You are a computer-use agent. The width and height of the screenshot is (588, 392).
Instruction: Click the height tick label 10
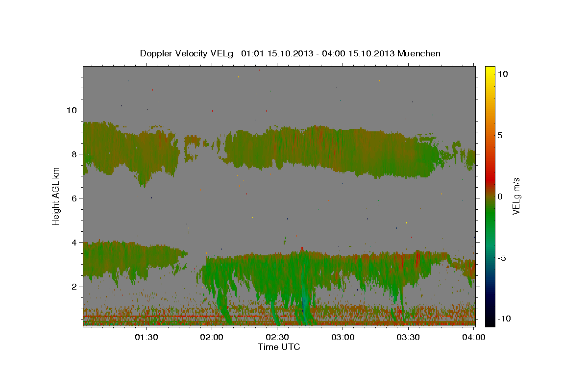point(72,110)
